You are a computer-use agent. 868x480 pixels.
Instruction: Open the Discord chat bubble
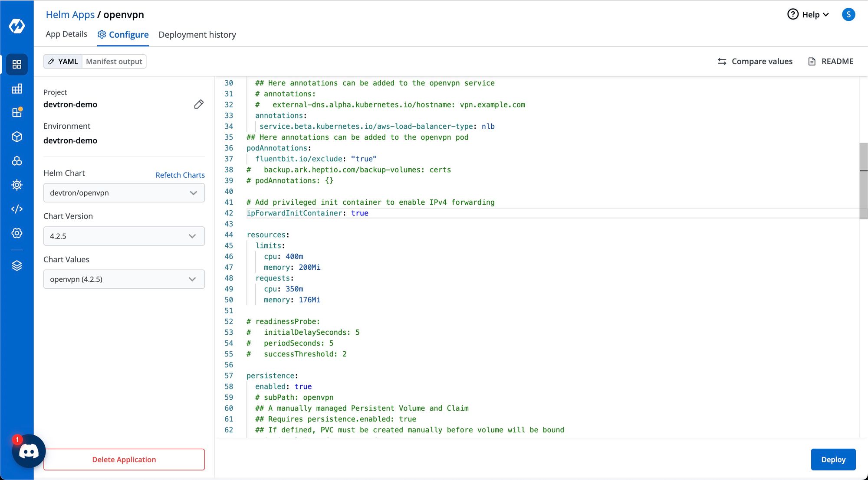click(x=29, y=451)
